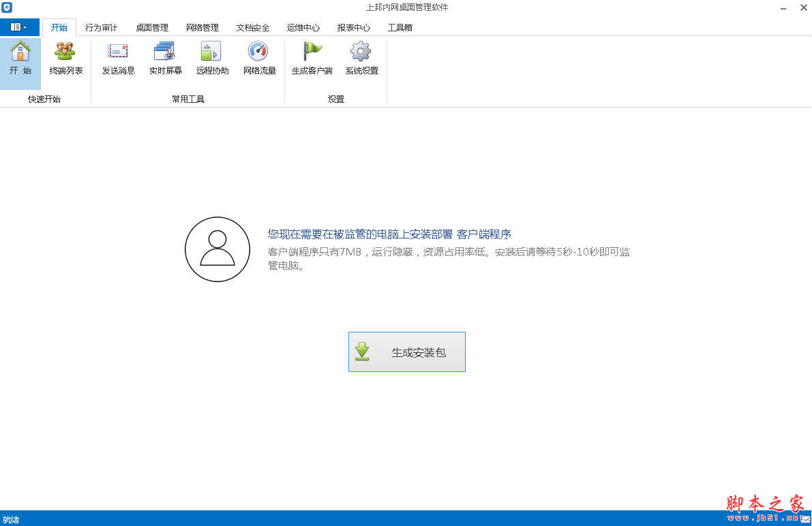This screenshot has width=812, height=526.
Task: Select the 网络管理 tab
Action: 202,27
